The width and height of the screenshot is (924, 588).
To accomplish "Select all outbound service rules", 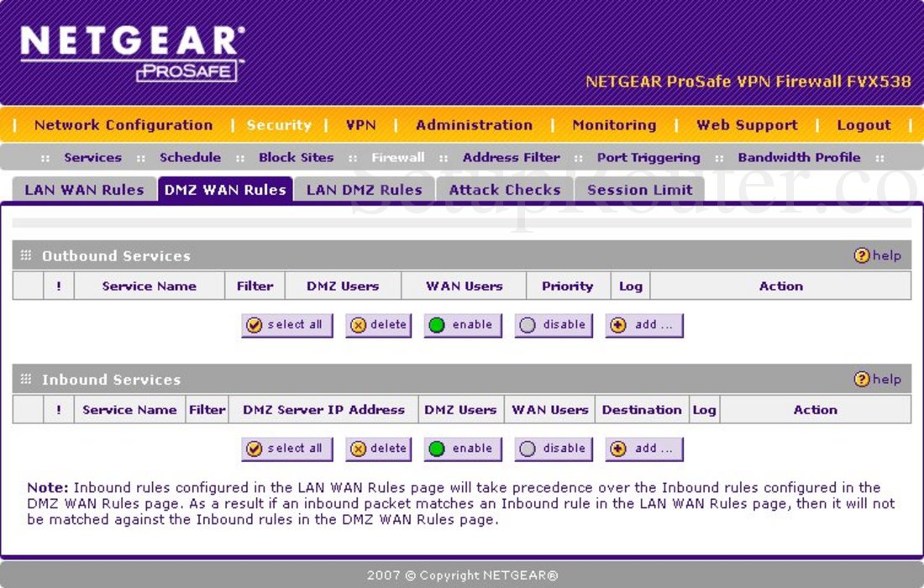I will click(286, 325).
